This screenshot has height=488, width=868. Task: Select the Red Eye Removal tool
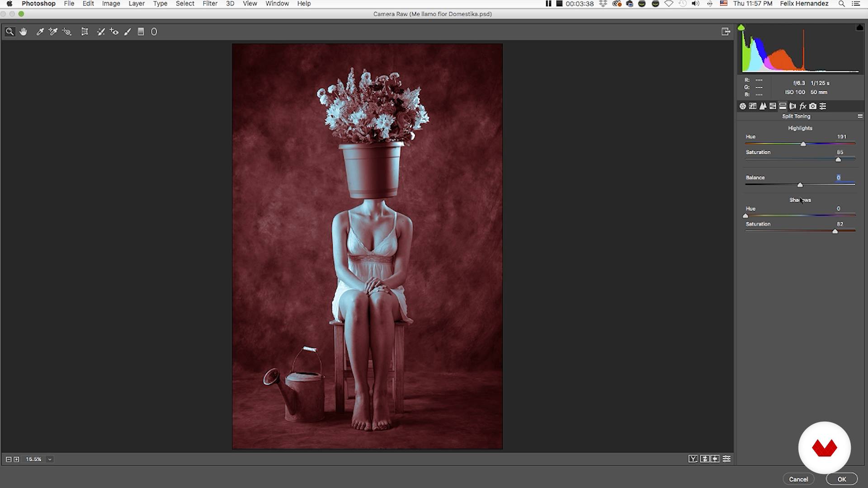coord(114,32)
